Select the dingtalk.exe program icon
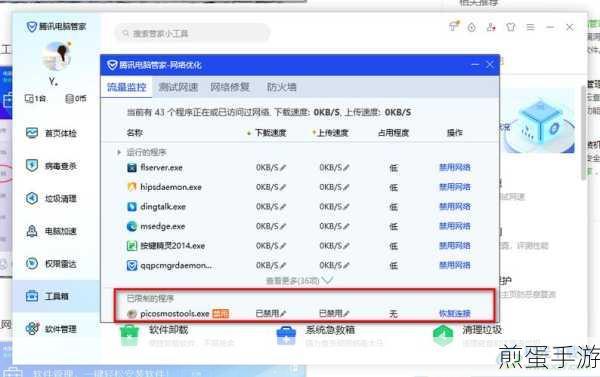Image resolution: width=600 pixels, height=377 pixels. (x=132, y=207)
